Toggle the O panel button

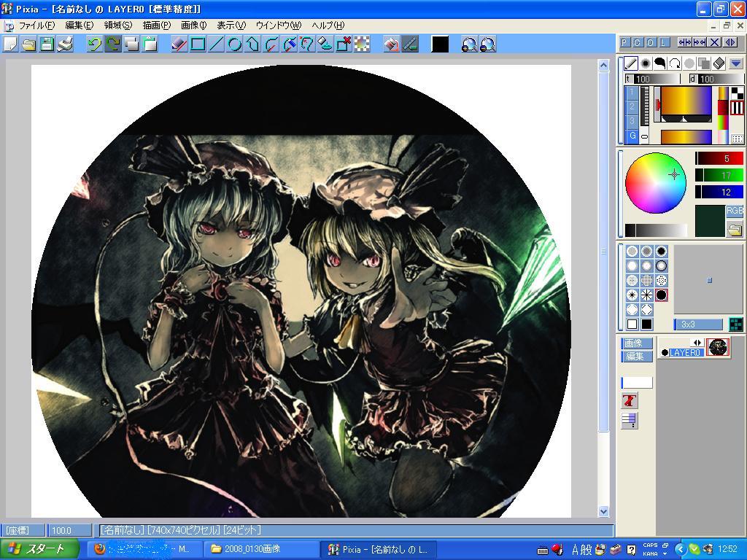[x=650, y=42]
